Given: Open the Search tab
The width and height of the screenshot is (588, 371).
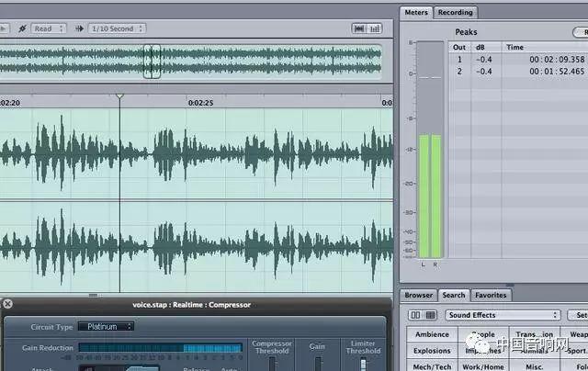Looking at the screenshot, I should (x=454, y=296).
